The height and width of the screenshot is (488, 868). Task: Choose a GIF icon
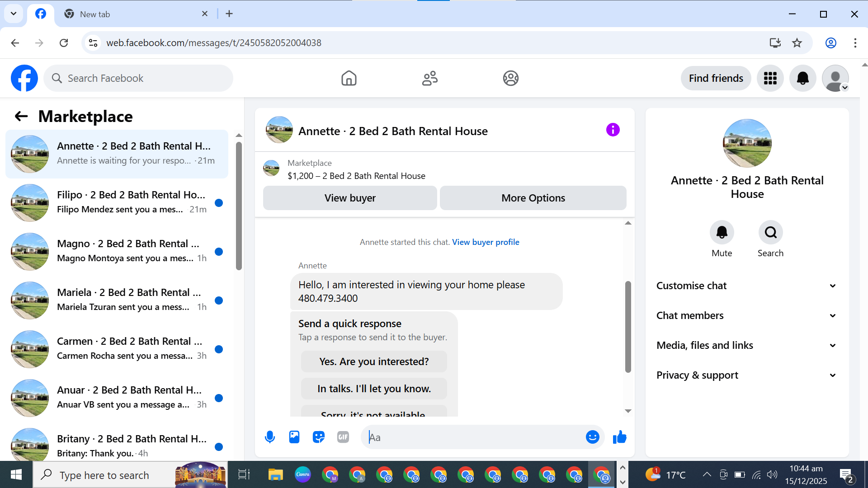[343, 437]
